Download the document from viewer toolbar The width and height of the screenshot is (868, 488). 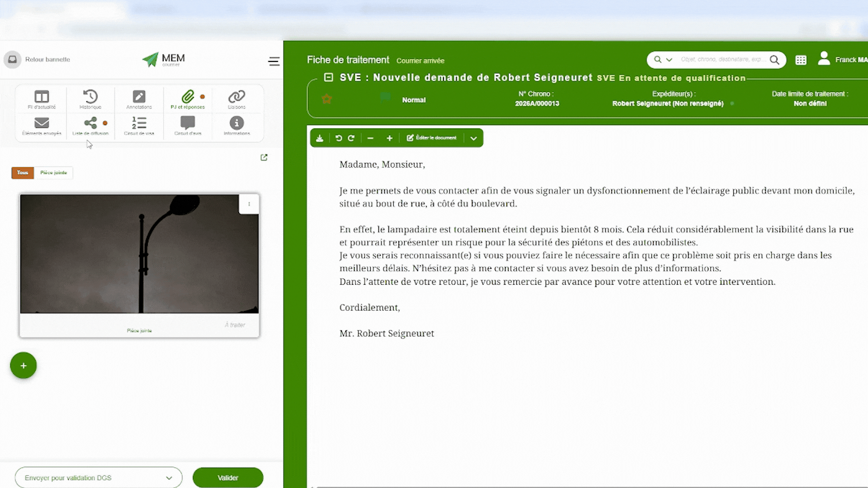point(320,138)
